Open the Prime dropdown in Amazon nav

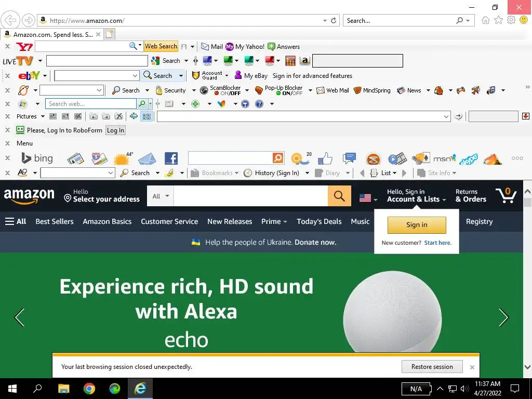274,221
